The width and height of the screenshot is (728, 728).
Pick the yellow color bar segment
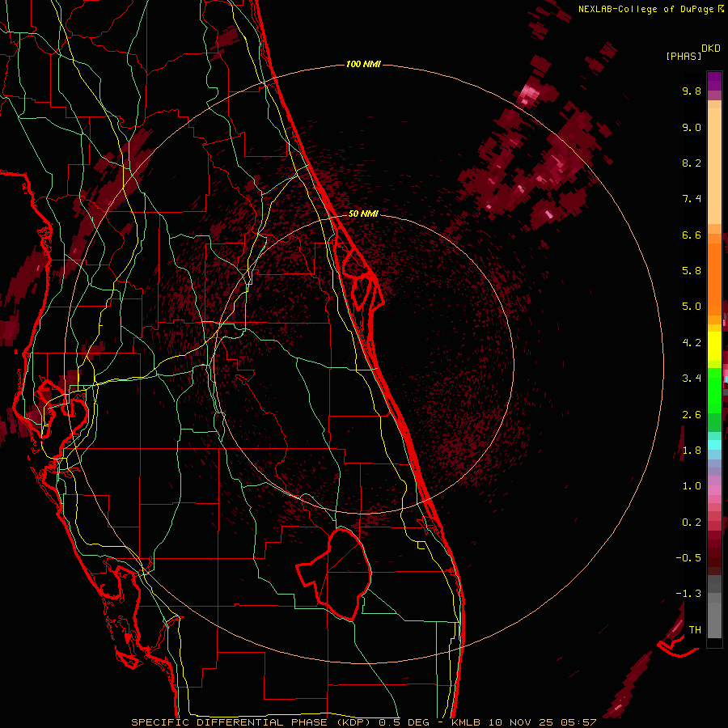coord(714,346)
